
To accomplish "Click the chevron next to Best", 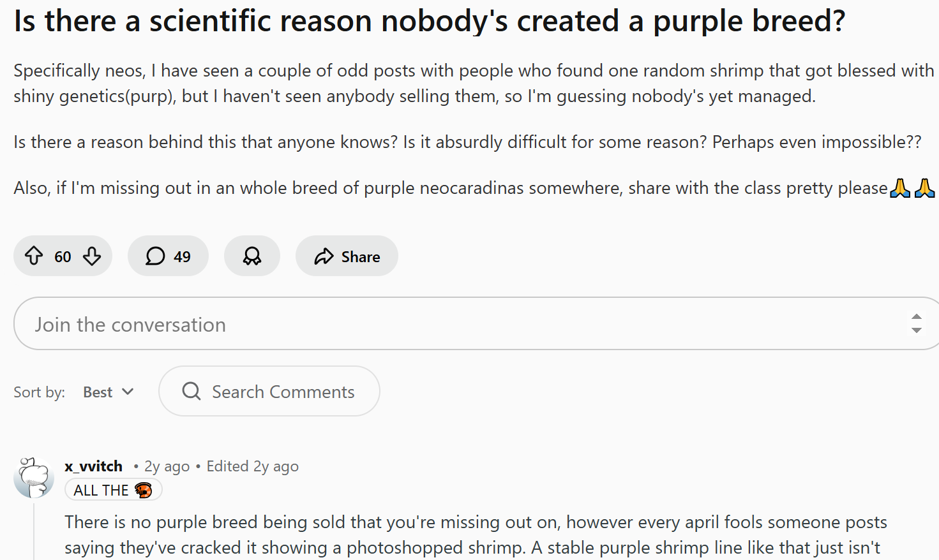I will tap(128, 392).
